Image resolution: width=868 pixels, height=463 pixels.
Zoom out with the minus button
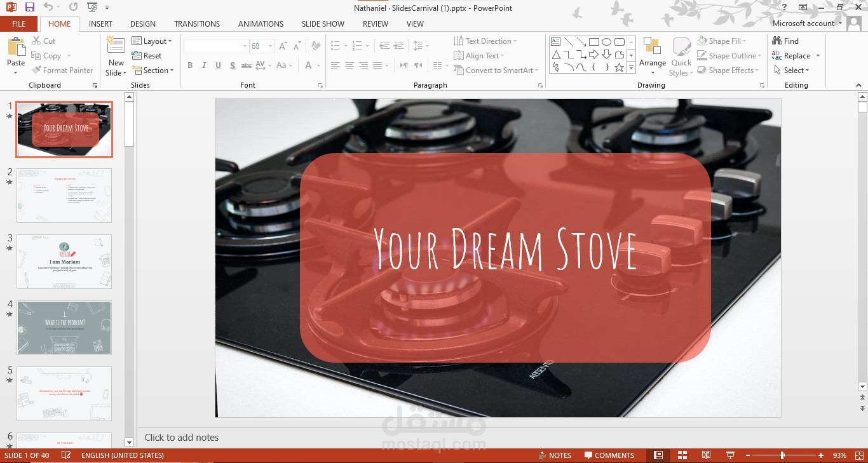coord(748,455)
